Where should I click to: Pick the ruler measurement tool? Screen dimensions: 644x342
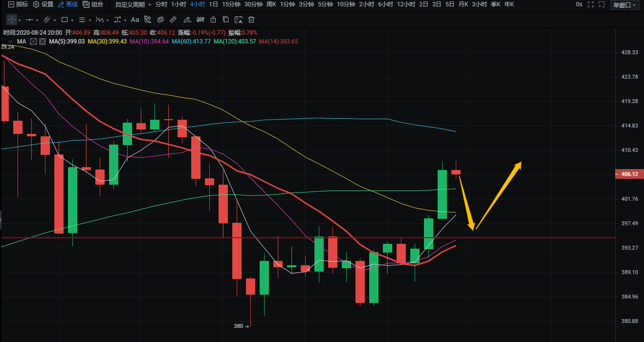(x=173, y=20)
